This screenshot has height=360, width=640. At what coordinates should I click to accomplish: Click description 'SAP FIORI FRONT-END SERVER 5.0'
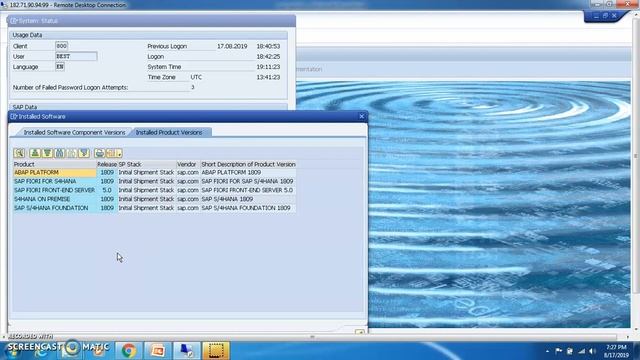[247, 190]
